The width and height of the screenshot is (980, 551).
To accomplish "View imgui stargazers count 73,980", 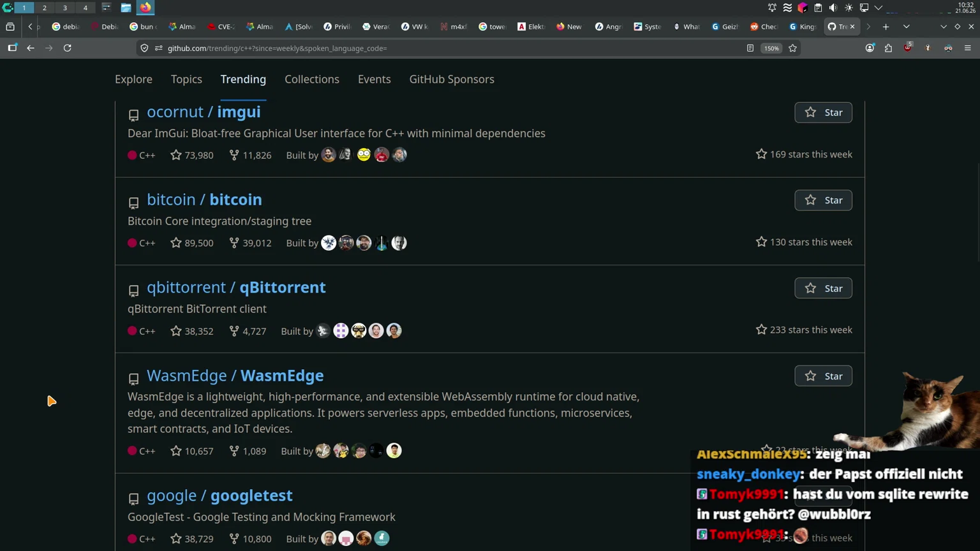I will pos(192,155).
